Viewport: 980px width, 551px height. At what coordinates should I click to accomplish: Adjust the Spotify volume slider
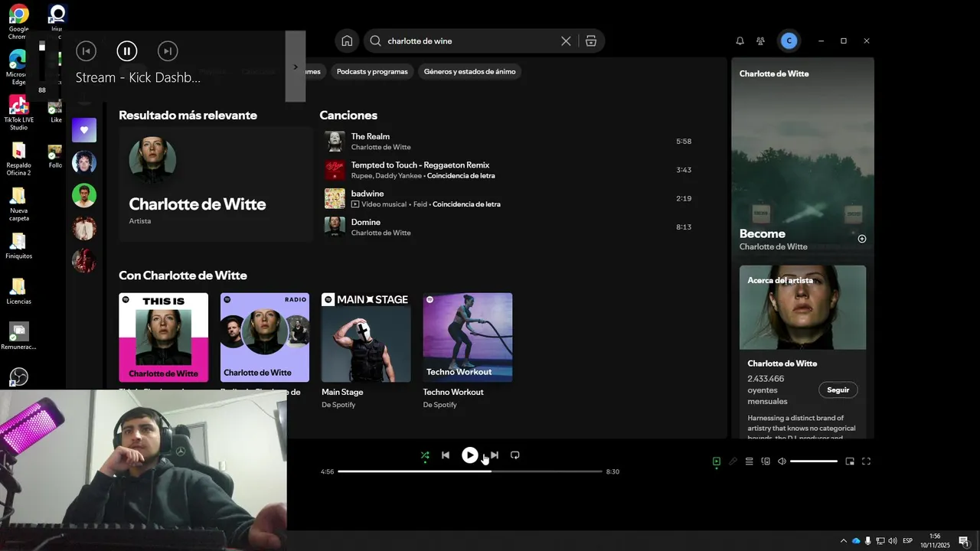814,461
